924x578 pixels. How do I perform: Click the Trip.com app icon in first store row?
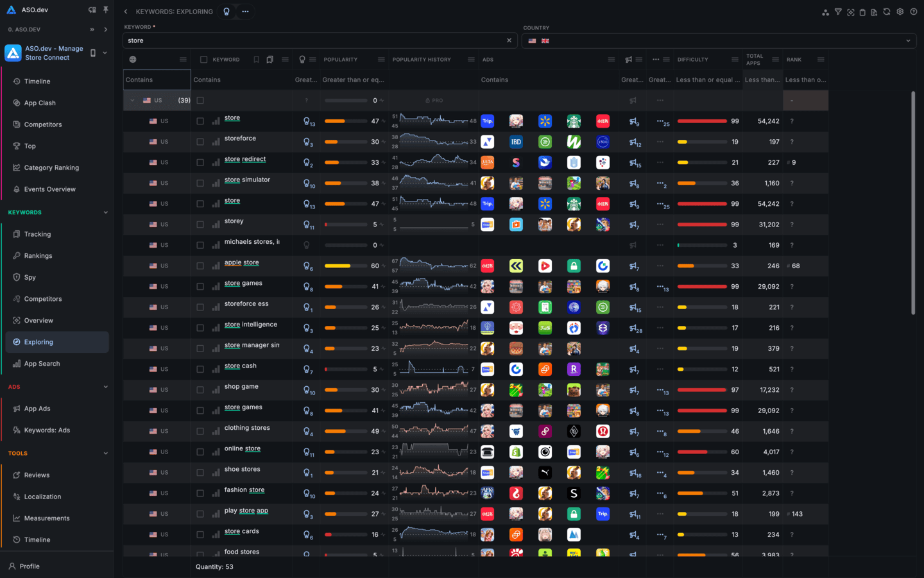(488, 121)
